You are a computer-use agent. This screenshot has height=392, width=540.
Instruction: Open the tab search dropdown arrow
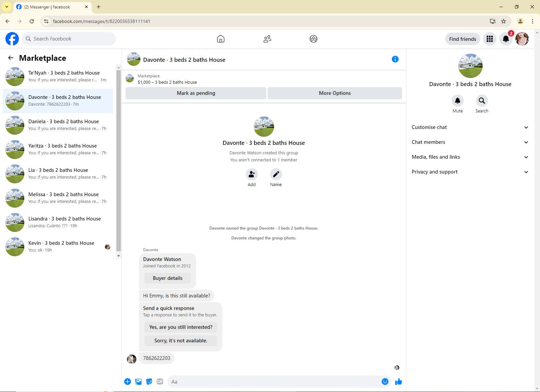tap(7, 7)
